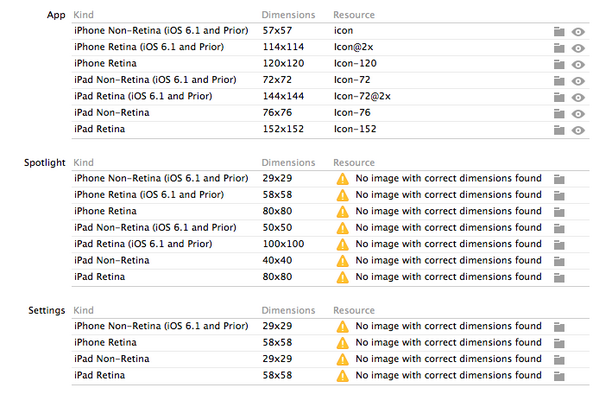This screenshot has height=394, width=599.
Task: Open folder icon for Spotlight 40x40 row
Action: click(x=559, y=261)
